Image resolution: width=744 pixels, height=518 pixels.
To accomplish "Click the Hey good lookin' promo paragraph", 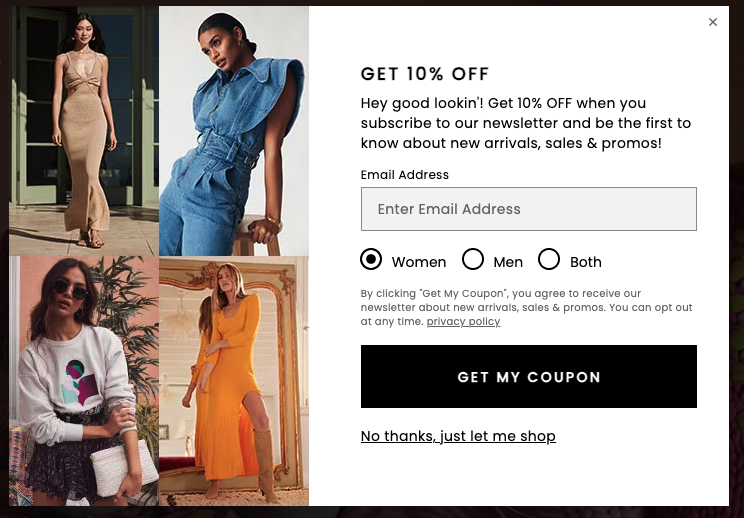I will pos(526,123).
